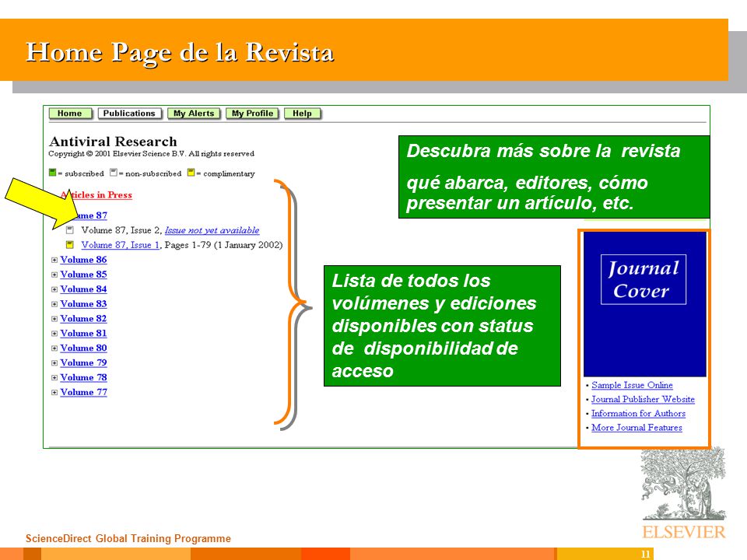Expand the Volume 85 tree node
Image resolution: width=747 pixels, height=560 pixels.
pyautogui.click(x=54, y=275)
